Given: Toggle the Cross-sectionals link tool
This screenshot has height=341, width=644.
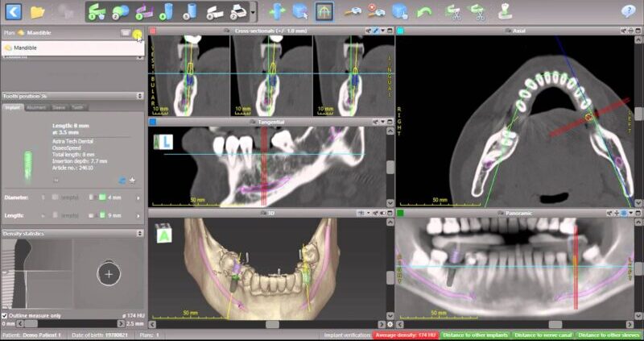Looking at the screenshot, I should point(376,31).
